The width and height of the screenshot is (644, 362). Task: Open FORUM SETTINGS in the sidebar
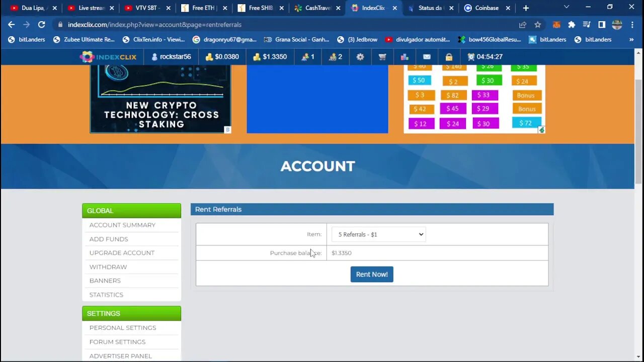117,341
